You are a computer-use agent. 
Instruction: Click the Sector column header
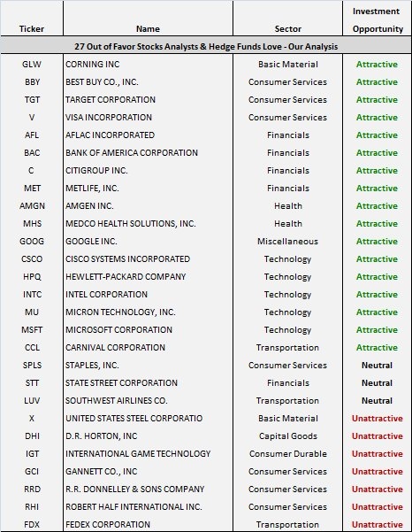(x=287, y=29)
